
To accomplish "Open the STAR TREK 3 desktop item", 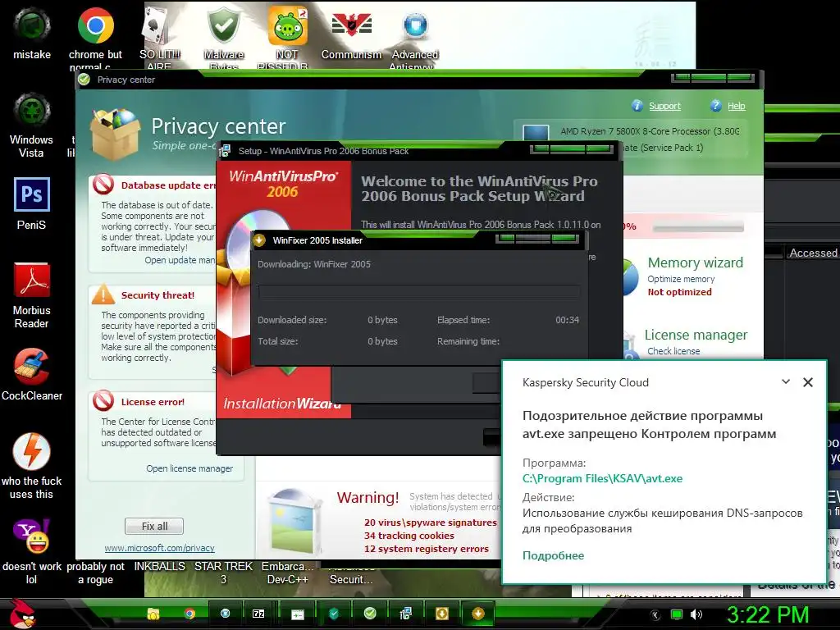I will click(223, 573).
